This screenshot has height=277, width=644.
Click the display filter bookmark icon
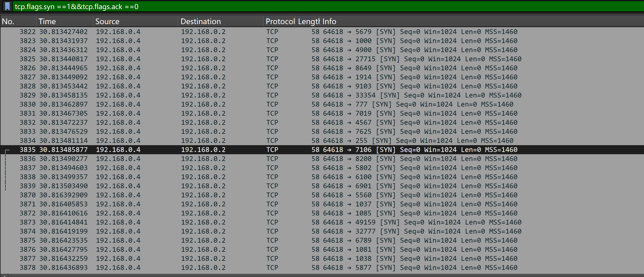click(x=7, y=6)
